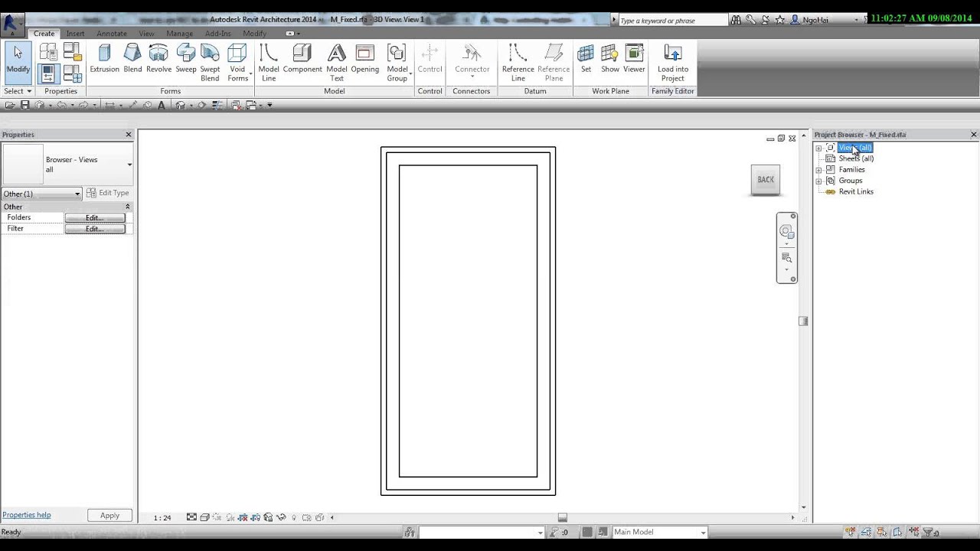Select the Swept Blend tool
Screen dimensions: 980x551
(x=210, y=63)
